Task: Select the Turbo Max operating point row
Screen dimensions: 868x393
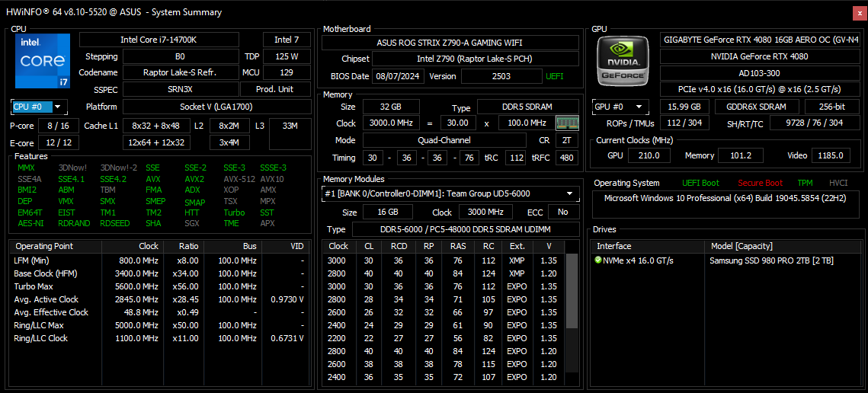Action: point(159,286)
